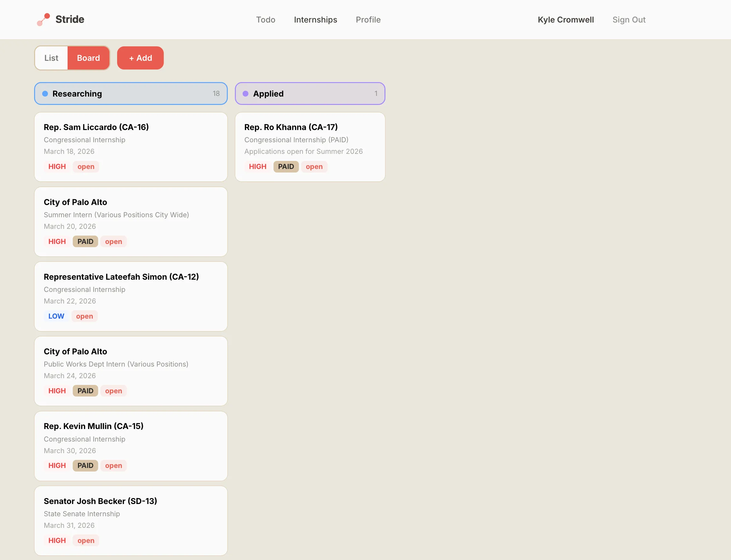731x560 pixels.
Task: Switch to the Internships tab
Action: pyautogui.click(x=315, y=20)
